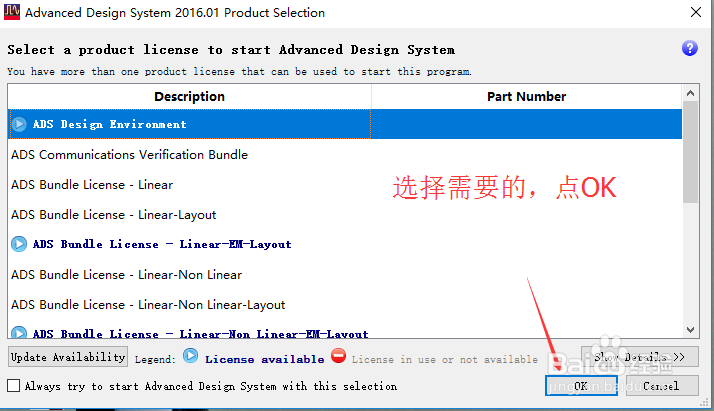Click the scrollbar down arrow
Viewport: 714px width, 411px height.
coord(690,330)
